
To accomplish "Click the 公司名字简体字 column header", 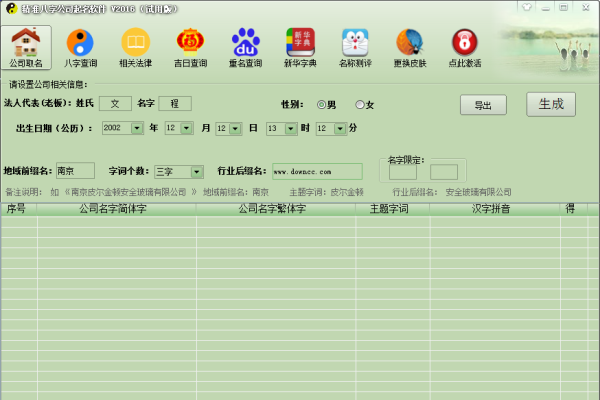I will tap(116, 209).
